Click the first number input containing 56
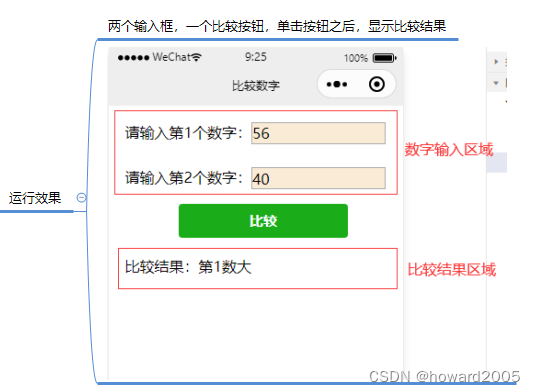Image resolution: width=535 pixels, height=392 pixels. click(x=318, y=133)
